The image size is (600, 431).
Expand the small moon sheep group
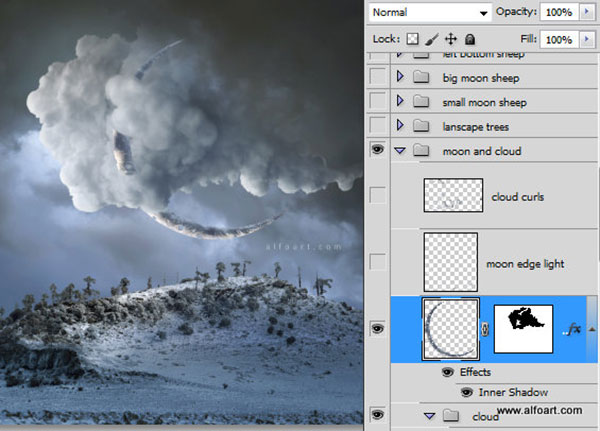[x=400, y=101]
